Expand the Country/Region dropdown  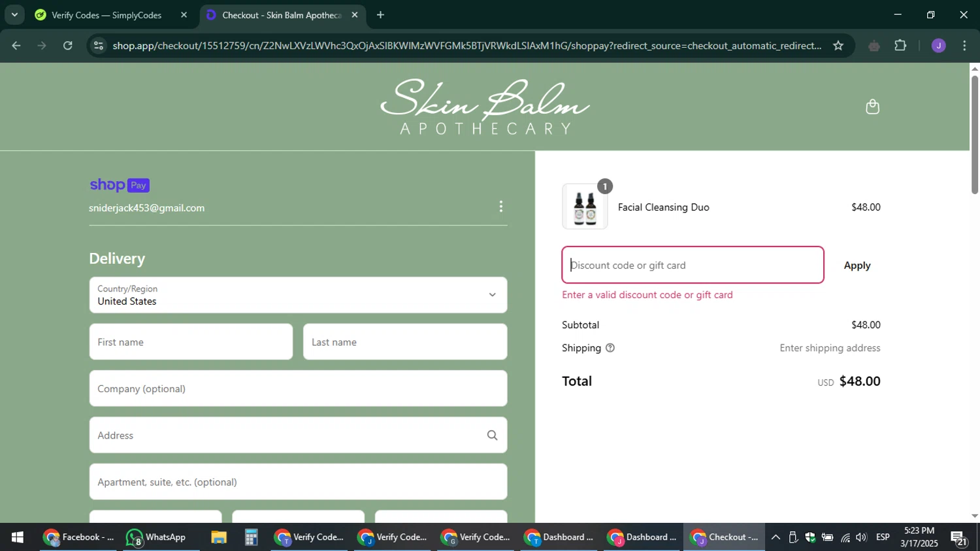click(x=298, y=295)
